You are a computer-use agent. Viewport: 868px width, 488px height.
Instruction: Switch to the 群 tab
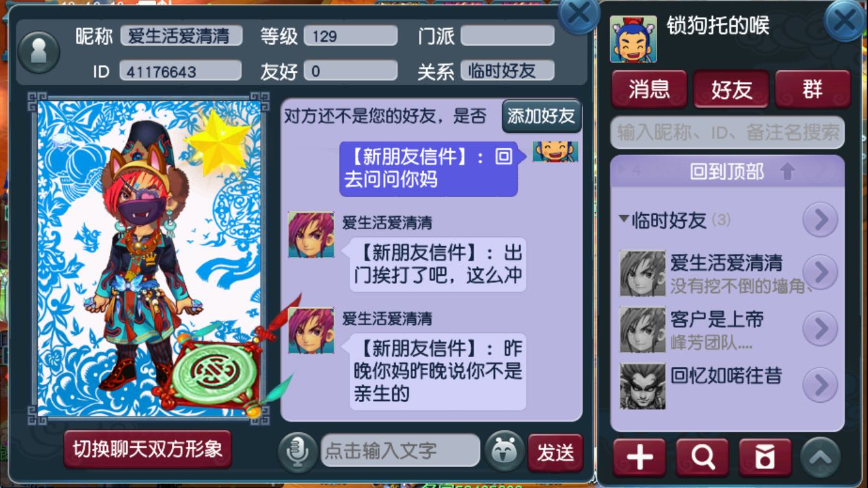click(813, 89)
